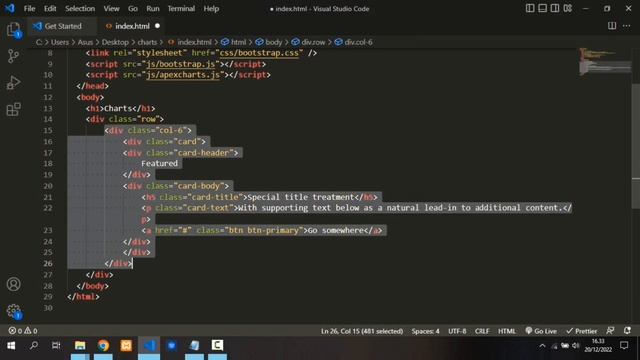This screenshot has width=640, height=360.
Task: Follow the js/bootstrap.js link in the code
Action: coord(180,64)
